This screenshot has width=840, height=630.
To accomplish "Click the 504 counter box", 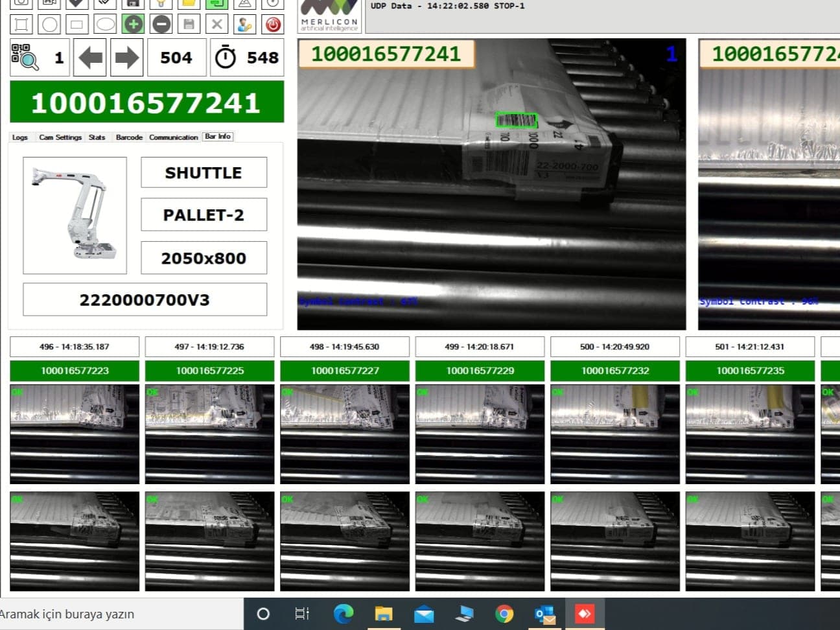I will click(176, 58).
